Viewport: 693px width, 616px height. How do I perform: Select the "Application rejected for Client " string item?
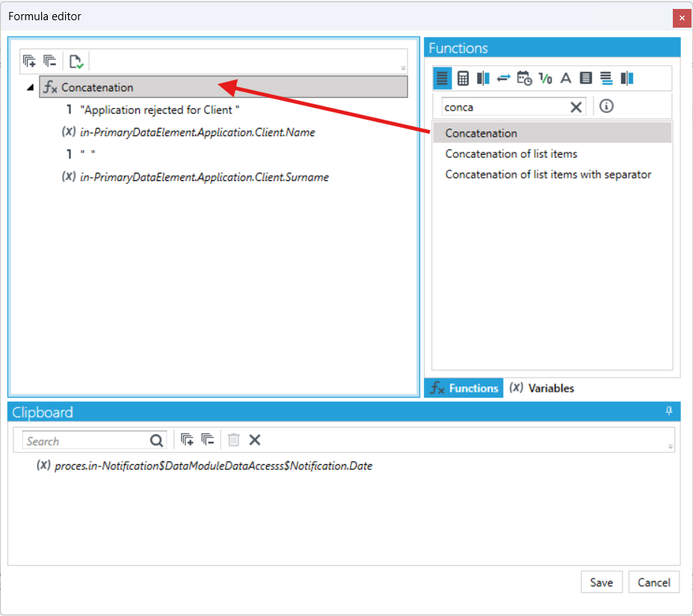pyautogui.click(x=159, y=110)
